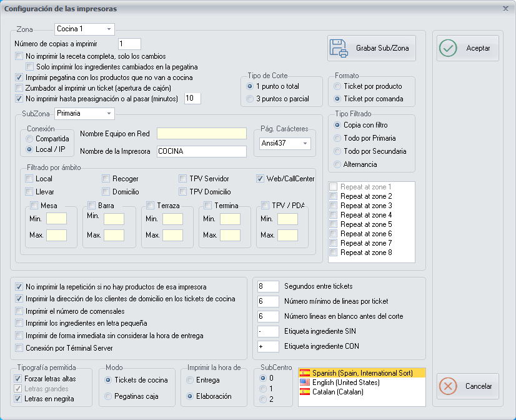Enable 'No imprimir la receta completa' checkbox

pyautogui.click(x=19, y=56)
